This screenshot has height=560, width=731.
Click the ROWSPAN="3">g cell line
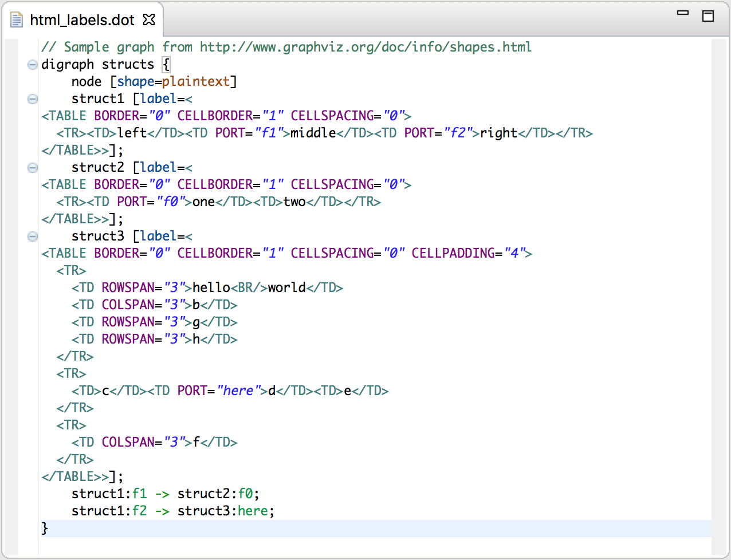[x=154, y=322]
